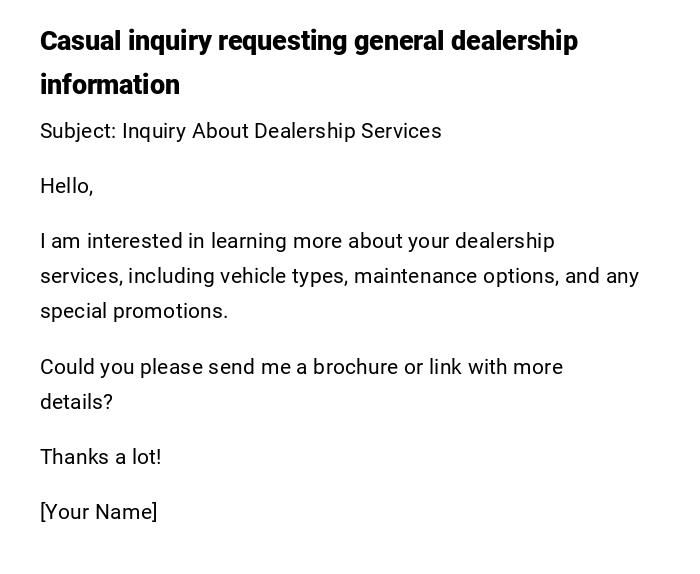Click the "Thanks a lot!" closing line
Screen dimensions: 700x574
click(100, 457)
